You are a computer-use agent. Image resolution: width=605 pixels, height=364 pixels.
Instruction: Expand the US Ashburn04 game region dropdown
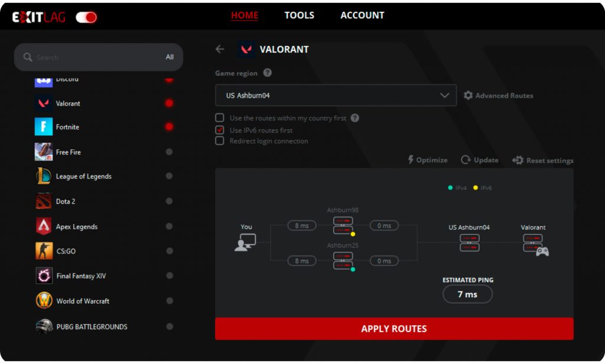click(x=336, y=95)
